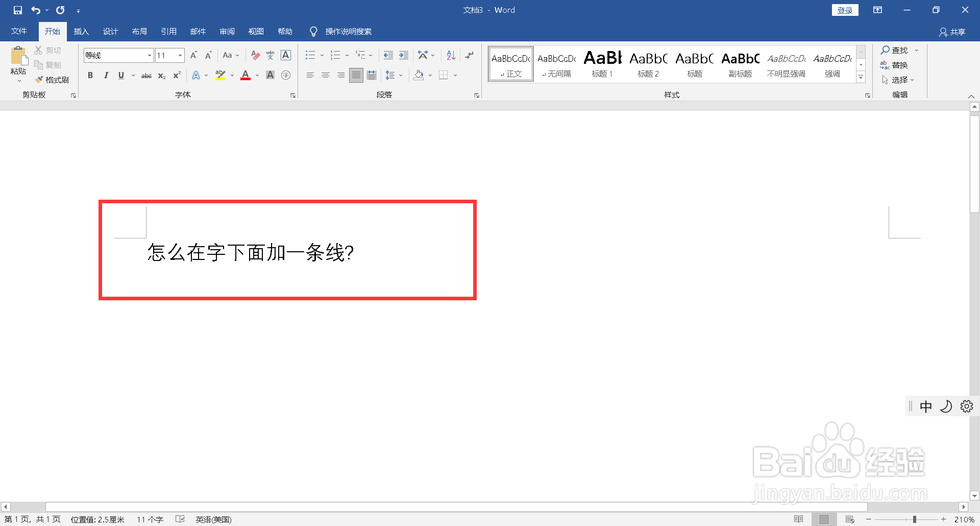Switch to the 设计 tab

(110, 32)
